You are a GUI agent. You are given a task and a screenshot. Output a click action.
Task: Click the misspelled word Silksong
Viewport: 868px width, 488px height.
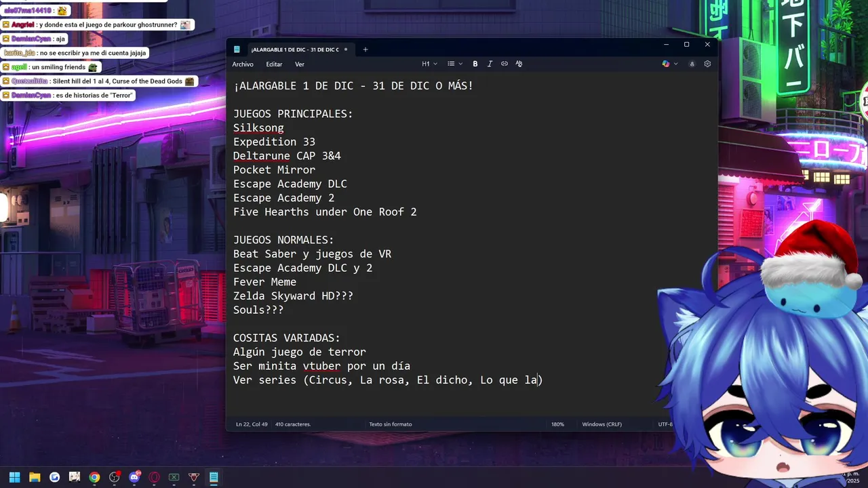[x=258, y=128]
